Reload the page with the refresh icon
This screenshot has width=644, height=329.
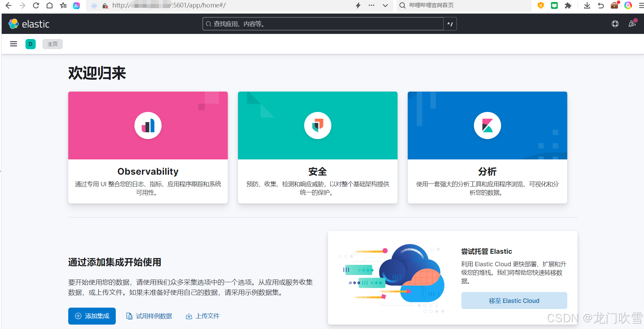[36, 5]
